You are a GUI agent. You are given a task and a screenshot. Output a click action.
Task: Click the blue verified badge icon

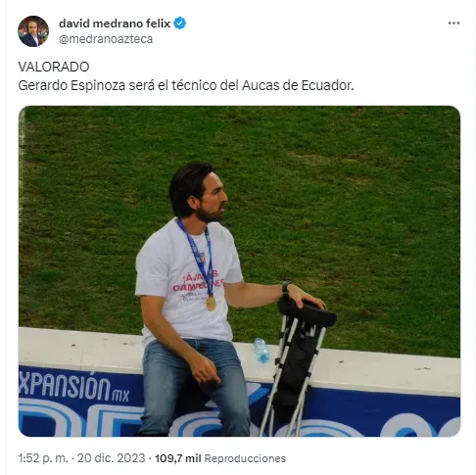click(179, 24)
